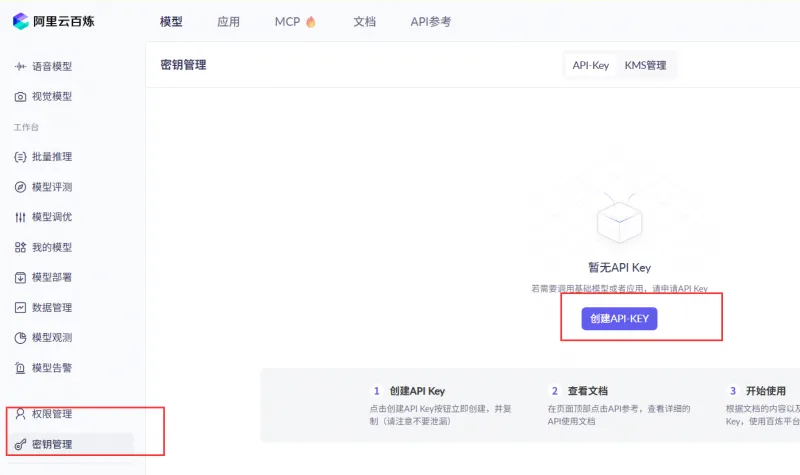Switch to the 模型 top tab
This screenshot has height=475, width=800.
point(171,21)
